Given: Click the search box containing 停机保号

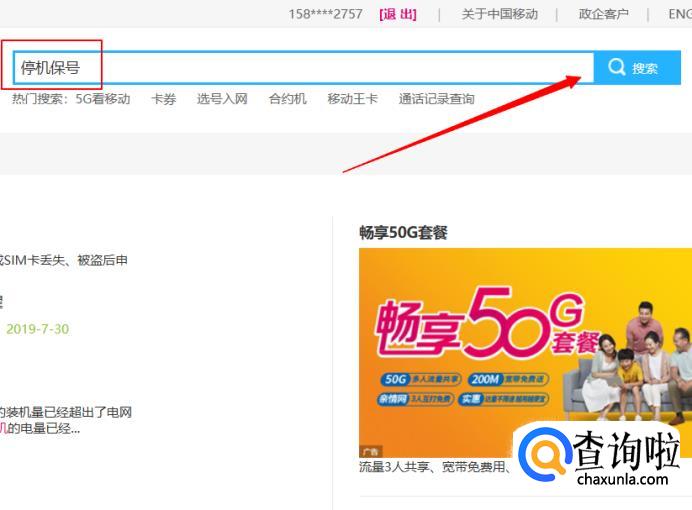Looking at the screenshot, I should (304, 68).
